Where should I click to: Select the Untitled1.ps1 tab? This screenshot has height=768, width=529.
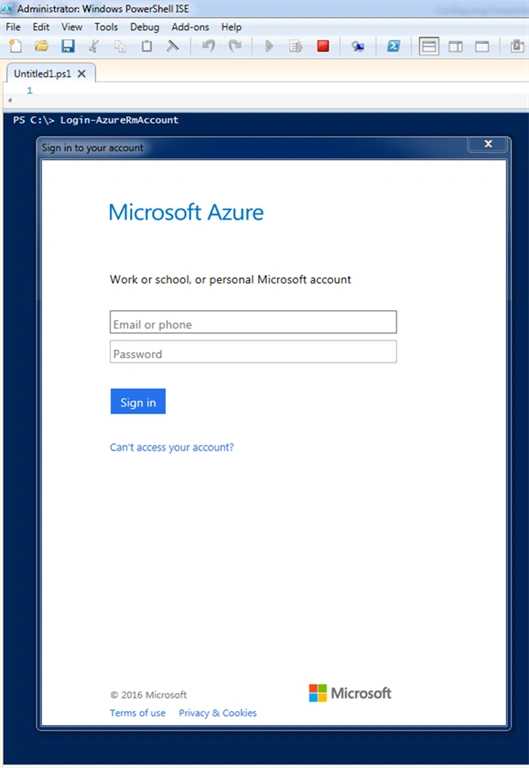(43, 73)
